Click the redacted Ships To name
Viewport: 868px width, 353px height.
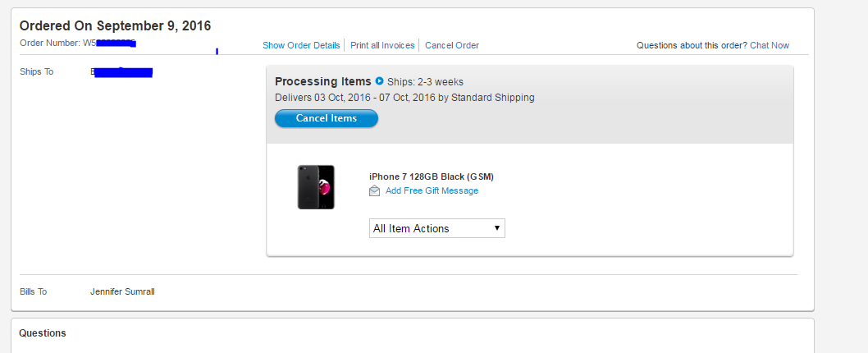(x=121, y=72)
